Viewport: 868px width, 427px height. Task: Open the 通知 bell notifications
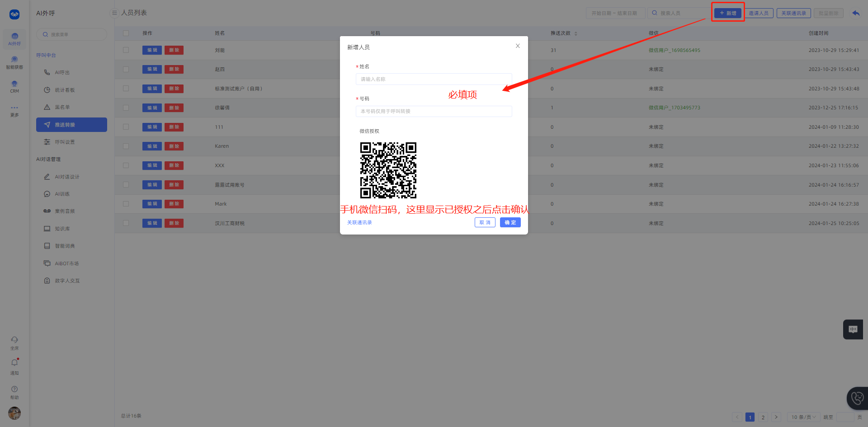(14, 367)
